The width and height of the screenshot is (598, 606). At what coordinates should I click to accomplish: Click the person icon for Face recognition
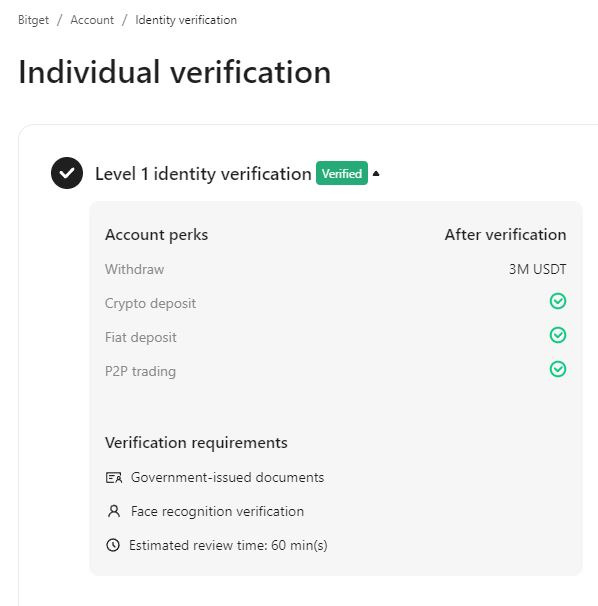point(114,511)
